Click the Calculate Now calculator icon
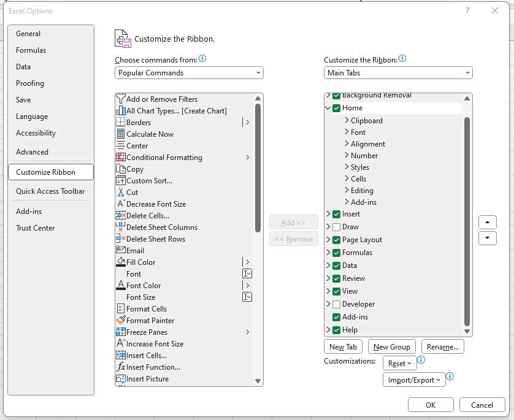514x420 pixels. [121, 134]
